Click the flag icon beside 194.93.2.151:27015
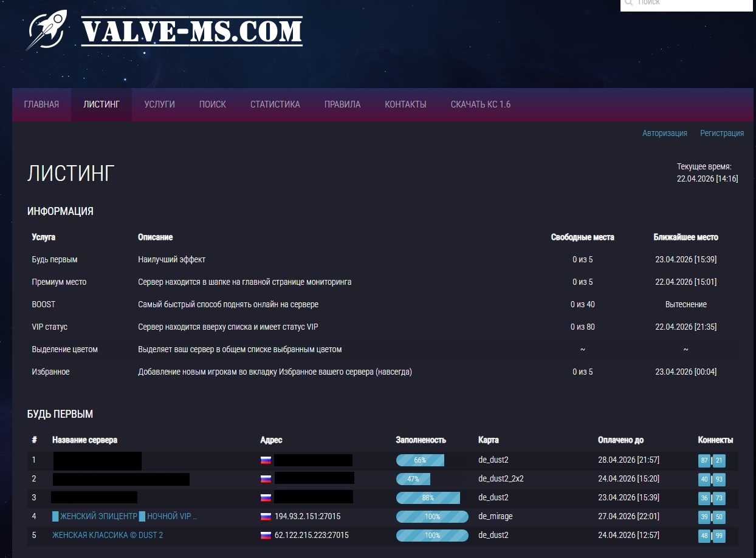756x558 pixels. point(266,517)
